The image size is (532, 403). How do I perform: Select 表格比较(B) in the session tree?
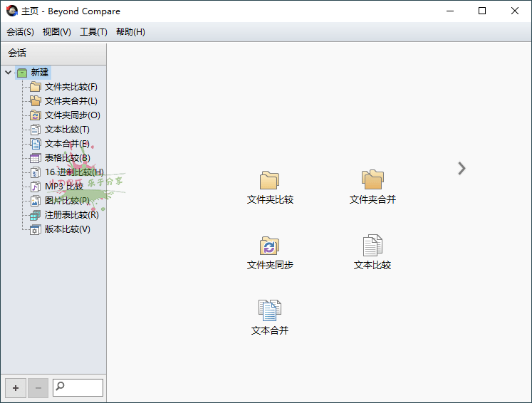point(67,158)
